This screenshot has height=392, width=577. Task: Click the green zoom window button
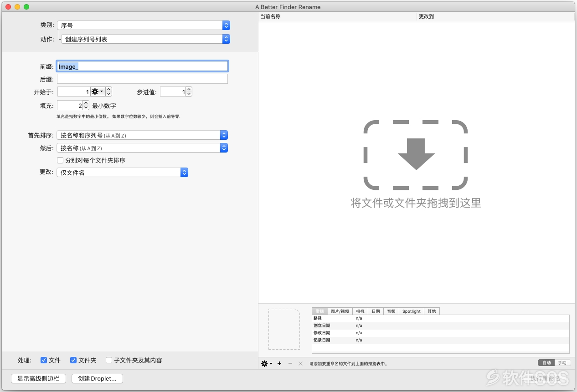coord(26,7)
